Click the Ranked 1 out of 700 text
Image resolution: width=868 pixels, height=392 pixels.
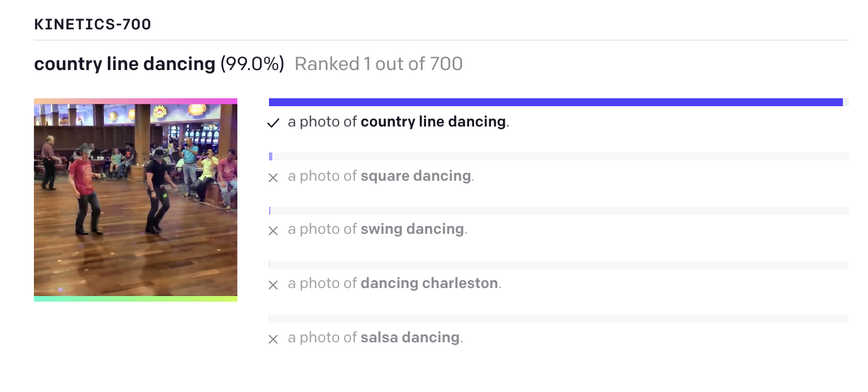[379, 64]
